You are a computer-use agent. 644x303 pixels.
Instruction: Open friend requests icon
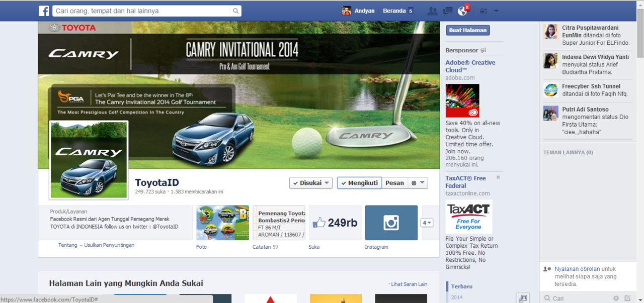pos(432,11)
